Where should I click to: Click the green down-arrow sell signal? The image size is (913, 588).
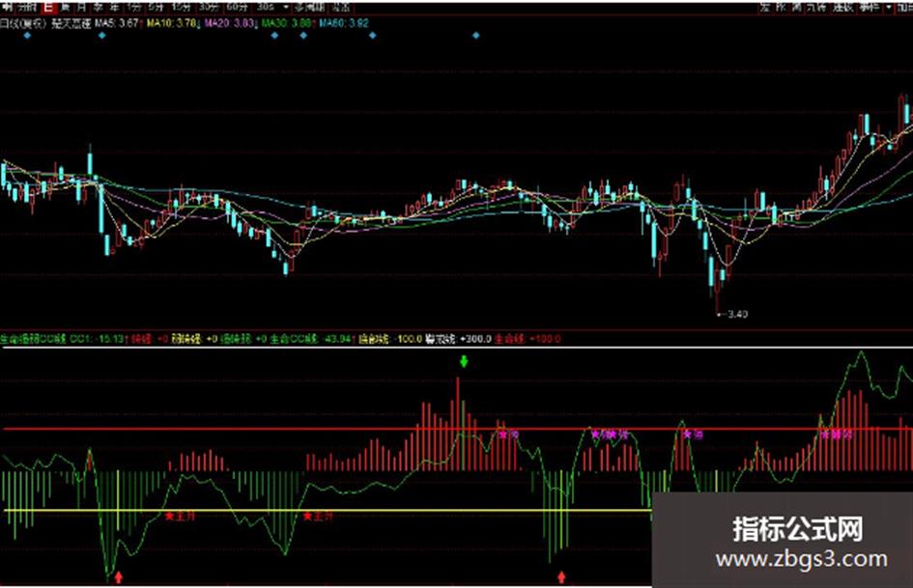[x=464, y=362]
